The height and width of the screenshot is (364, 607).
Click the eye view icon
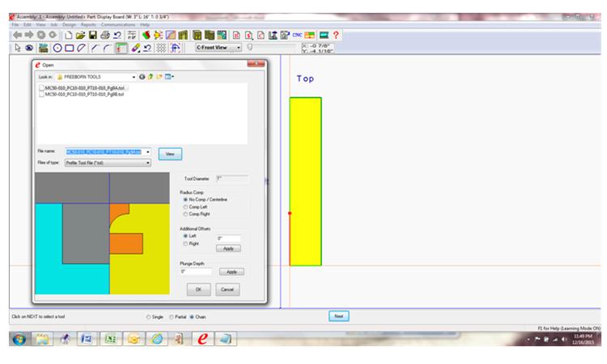point(30,49)
